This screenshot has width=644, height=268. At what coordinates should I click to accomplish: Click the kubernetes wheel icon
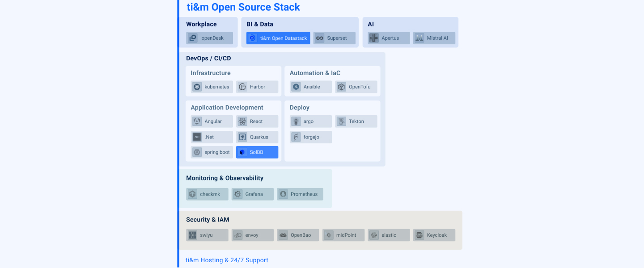tap(197, 87)
